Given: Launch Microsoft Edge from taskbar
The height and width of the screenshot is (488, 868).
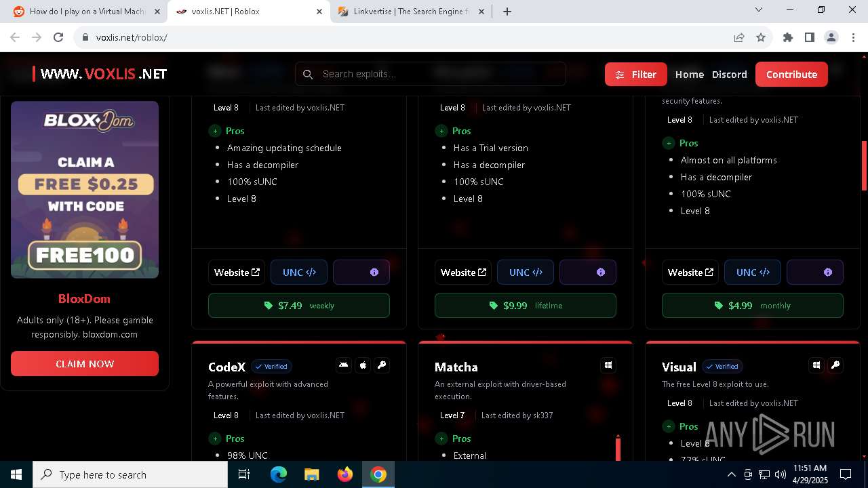Looking at the screenshot, I should [x=279, y=474].
